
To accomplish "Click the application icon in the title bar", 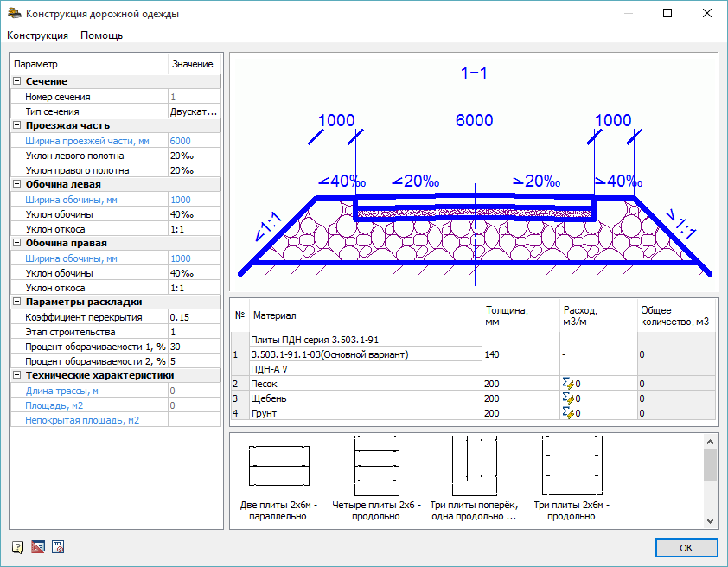I will tap(15, 14).
